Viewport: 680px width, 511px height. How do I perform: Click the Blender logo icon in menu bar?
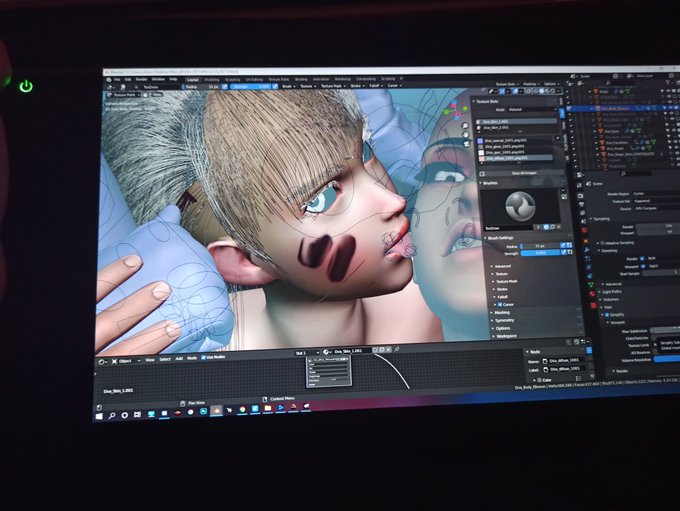pyautogui.click(x=108, y=79)
